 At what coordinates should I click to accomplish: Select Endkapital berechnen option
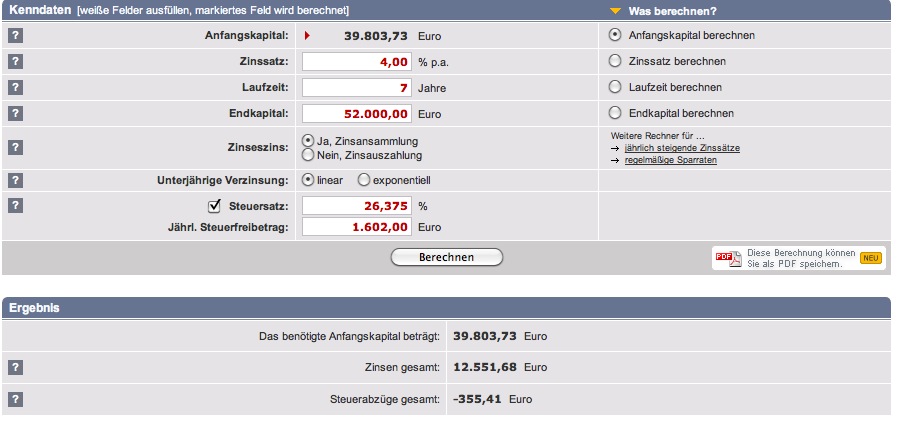[616, 113]
